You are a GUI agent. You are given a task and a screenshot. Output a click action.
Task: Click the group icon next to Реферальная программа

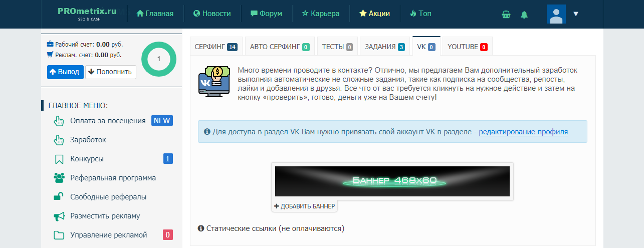(x=59, y=178)
